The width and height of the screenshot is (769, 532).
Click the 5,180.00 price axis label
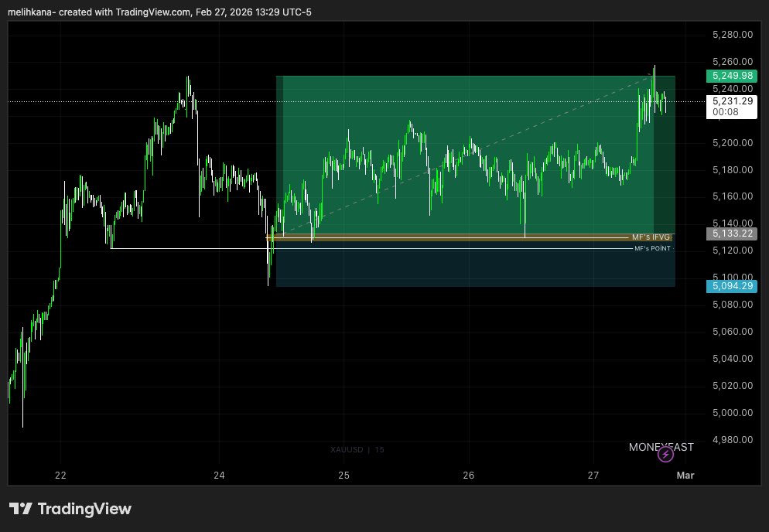[732, 169]
